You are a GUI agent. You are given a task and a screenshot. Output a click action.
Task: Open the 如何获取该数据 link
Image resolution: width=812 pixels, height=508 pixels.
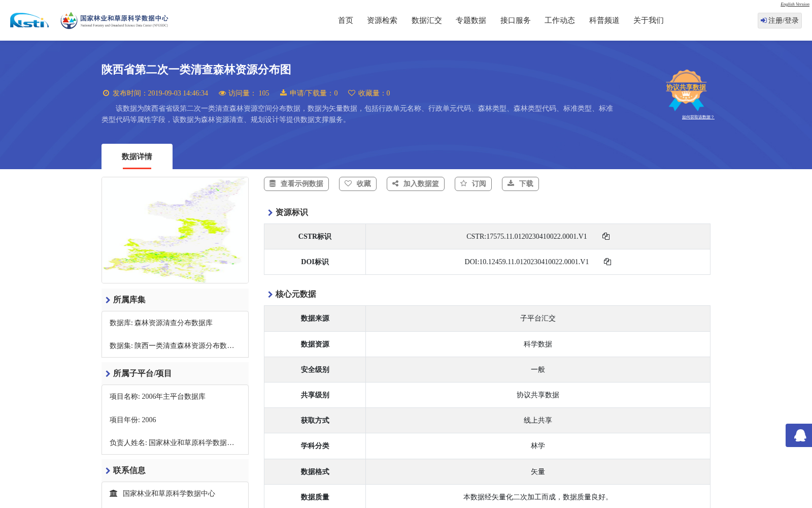(698, 117)
